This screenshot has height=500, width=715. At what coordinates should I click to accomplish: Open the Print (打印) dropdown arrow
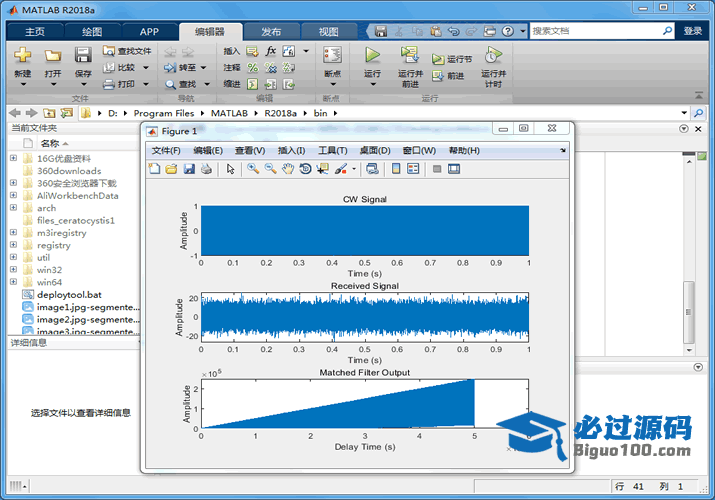coord(146,84)
